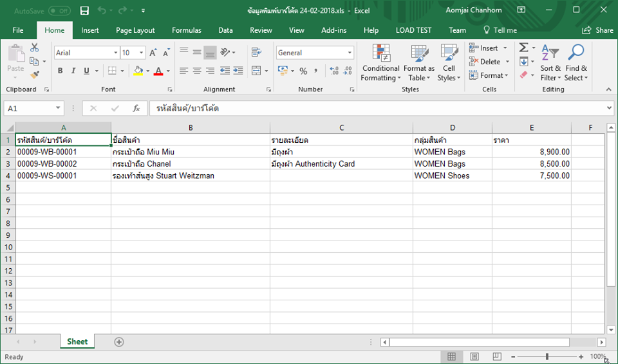Click the AutoSum sigma icon
618x364 pixels.
point(523,48)
